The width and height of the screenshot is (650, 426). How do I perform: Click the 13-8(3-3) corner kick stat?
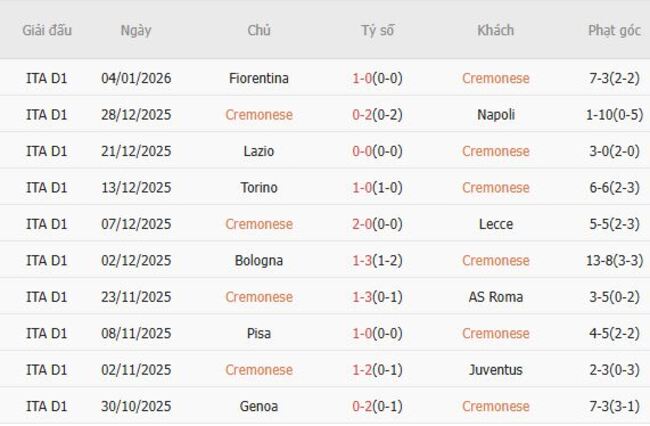tap(614, 261)
